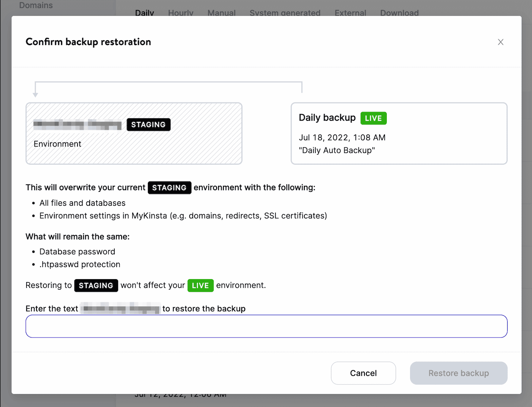Click the Daily Auto Backup timestamp text

click(x=342, y=137)
